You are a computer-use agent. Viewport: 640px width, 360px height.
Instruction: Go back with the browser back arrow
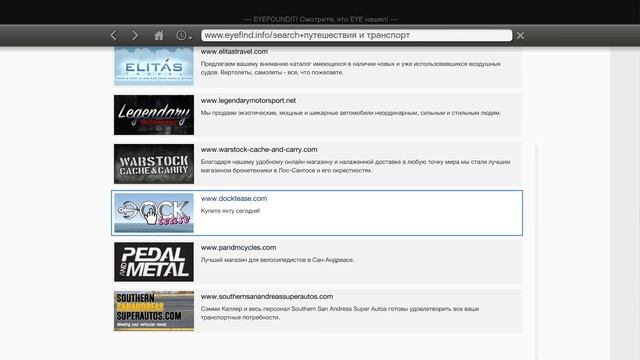coord(113,36)
